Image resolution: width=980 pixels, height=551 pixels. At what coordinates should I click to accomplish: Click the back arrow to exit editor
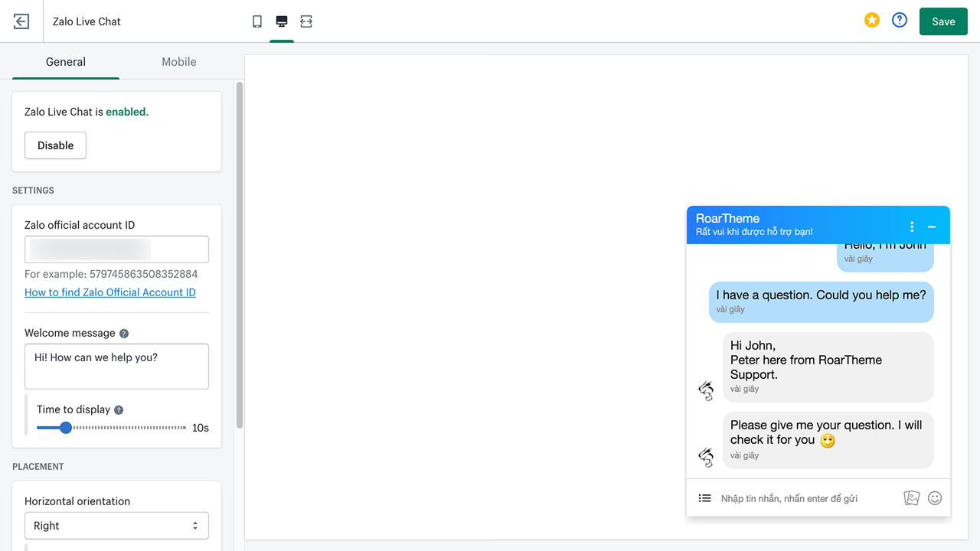point(21,21)
